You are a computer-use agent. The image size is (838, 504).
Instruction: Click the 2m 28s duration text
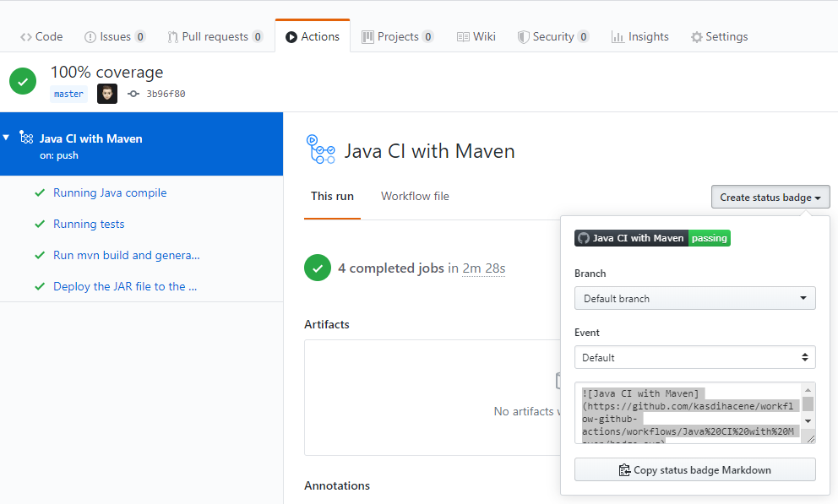(x=484, y=268)
